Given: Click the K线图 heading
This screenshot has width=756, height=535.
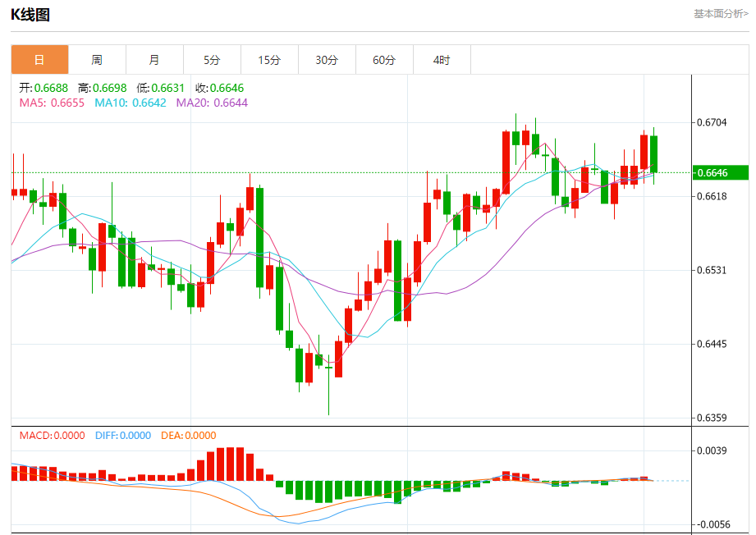Looking at the screenshot, I should click(30, 15).
